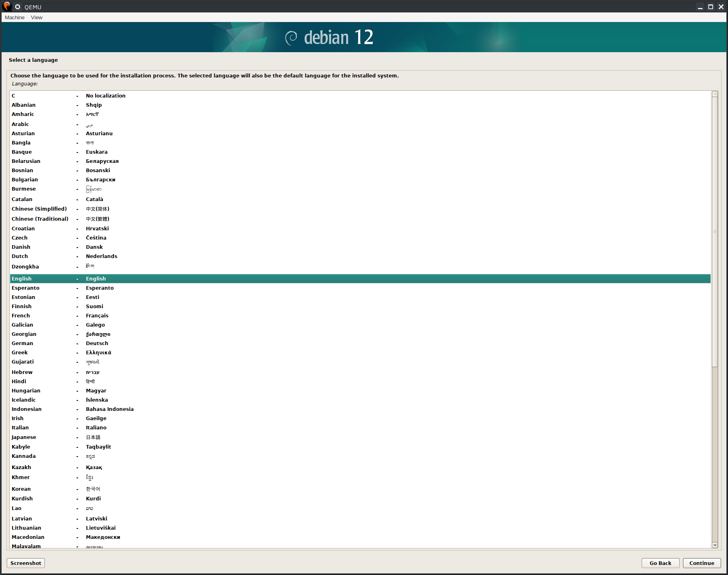
Task: Close the QEMU window
Action: [721, 7]
